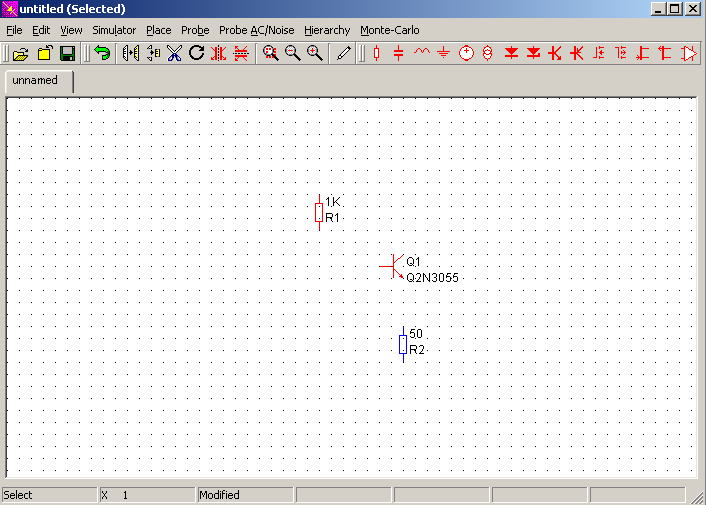Place a voltage source

point(466,54)
